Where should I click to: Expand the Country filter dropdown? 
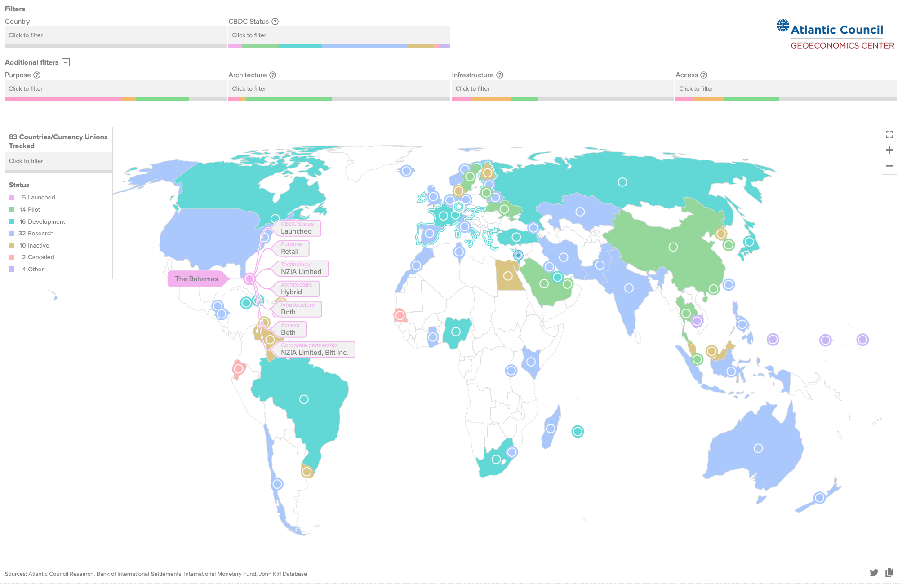coord(115,35)
